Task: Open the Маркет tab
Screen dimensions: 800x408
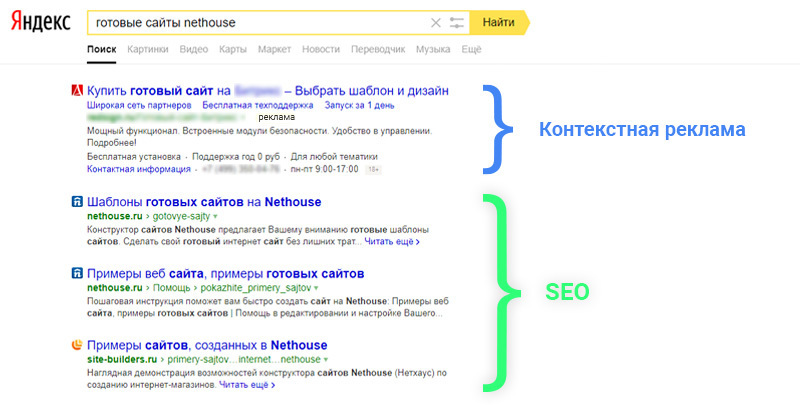Action: (274, 49)
